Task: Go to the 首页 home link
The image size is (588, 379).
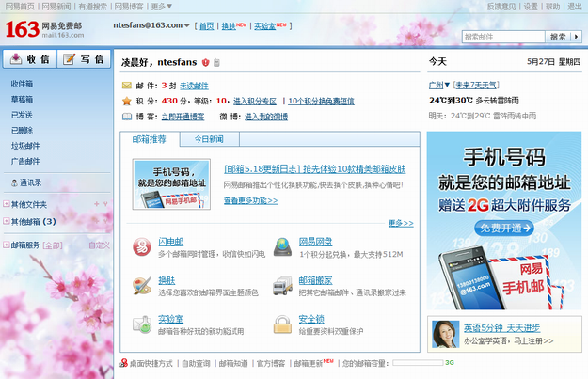Action: 206,26
